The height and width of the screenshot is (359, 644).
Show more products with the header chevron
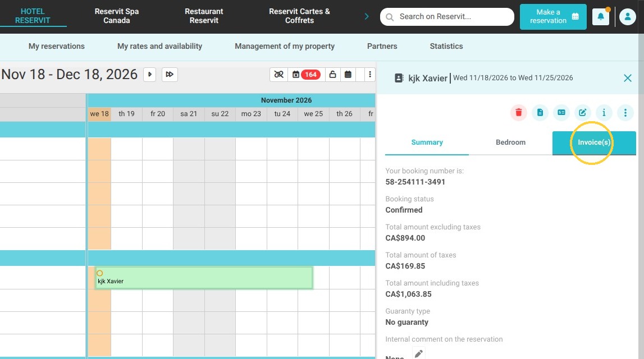coord(367,16)
